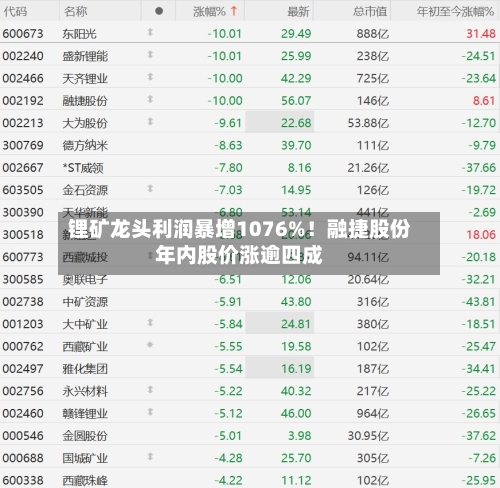Click the 赣锋锂业 stock name
This screenshot has height=488, width=500.
[x=85, y=413]
